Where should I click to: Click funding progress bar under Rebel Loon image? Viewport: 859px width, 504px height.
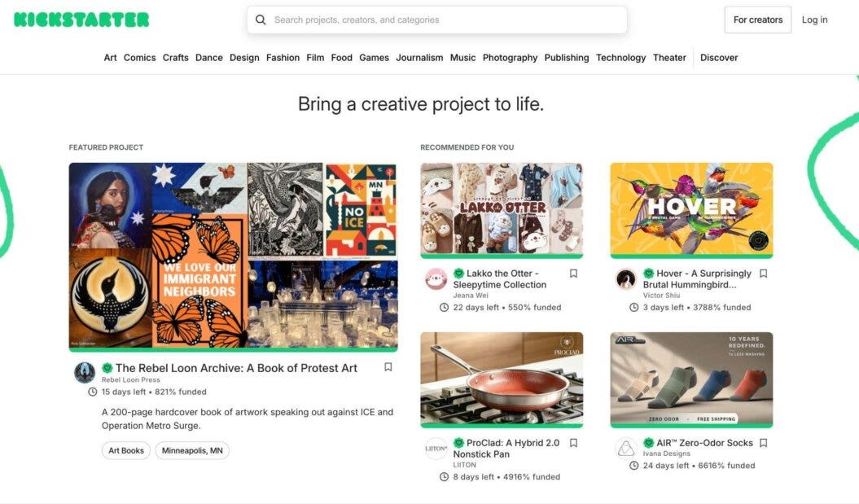click(234, 349)
